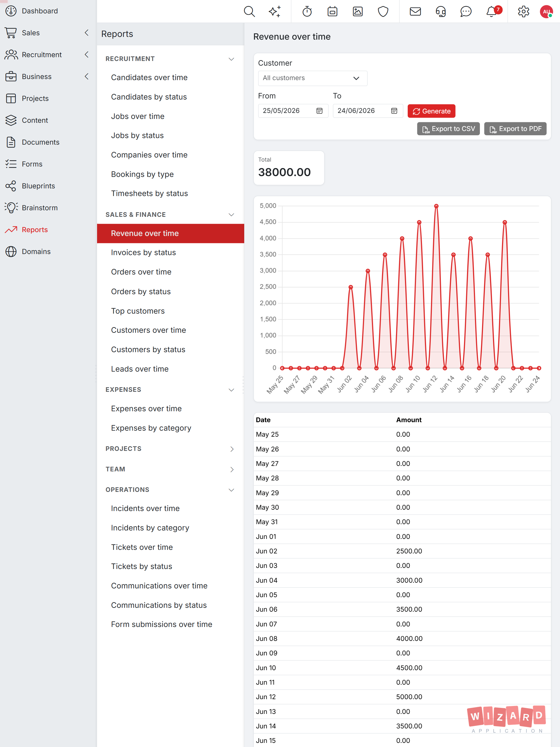Open the search magnifier icon
The width and height of the screenshot is (560, 747).
pos(249,11)
